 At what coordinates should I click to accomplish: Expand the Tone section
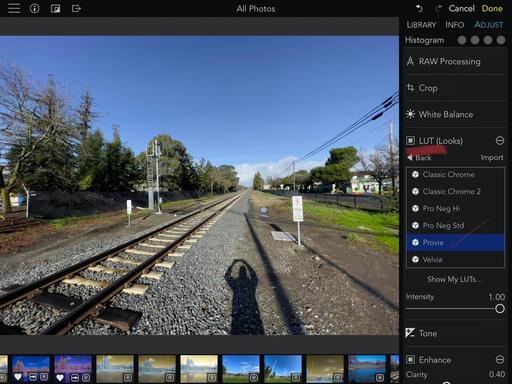455,333
